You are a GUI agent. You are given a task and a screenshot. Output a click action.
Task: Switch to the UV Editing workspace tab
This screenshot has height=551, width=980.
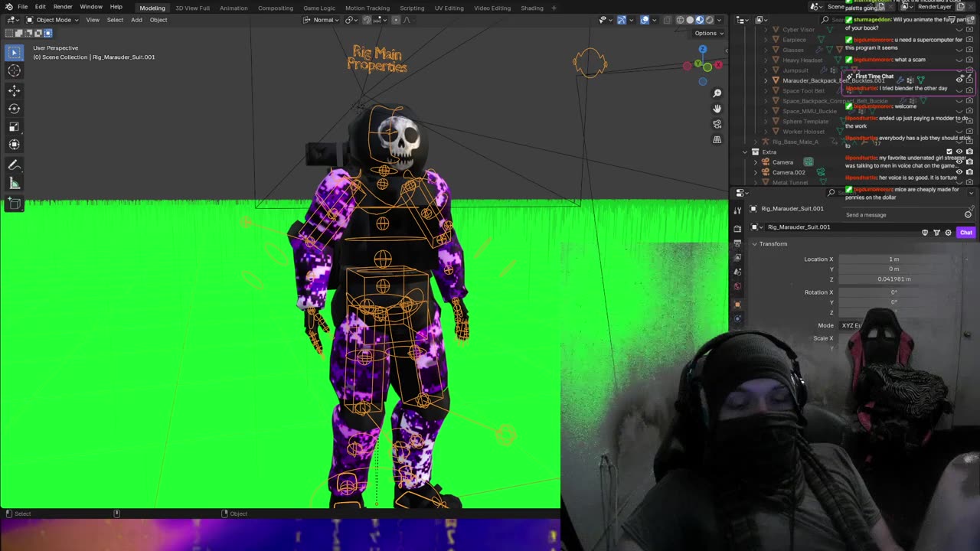[x=449, y=8]
